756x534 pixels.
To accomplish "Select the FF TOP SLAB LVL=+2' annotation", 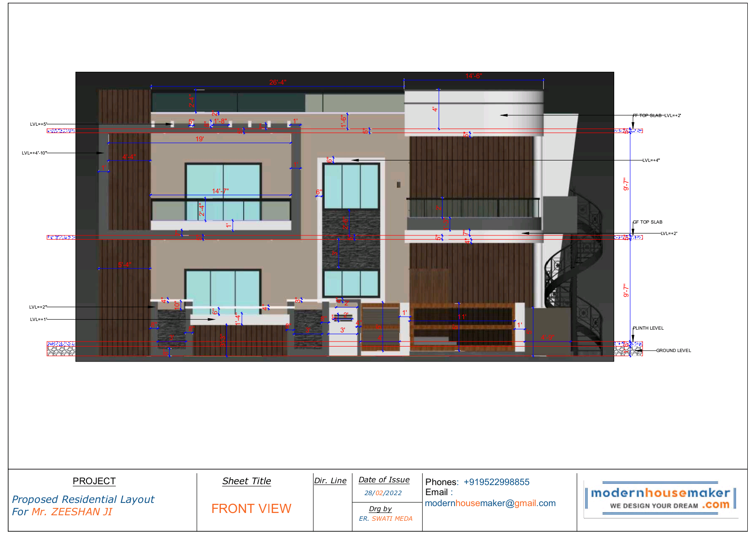I will [x=657, y=116].
